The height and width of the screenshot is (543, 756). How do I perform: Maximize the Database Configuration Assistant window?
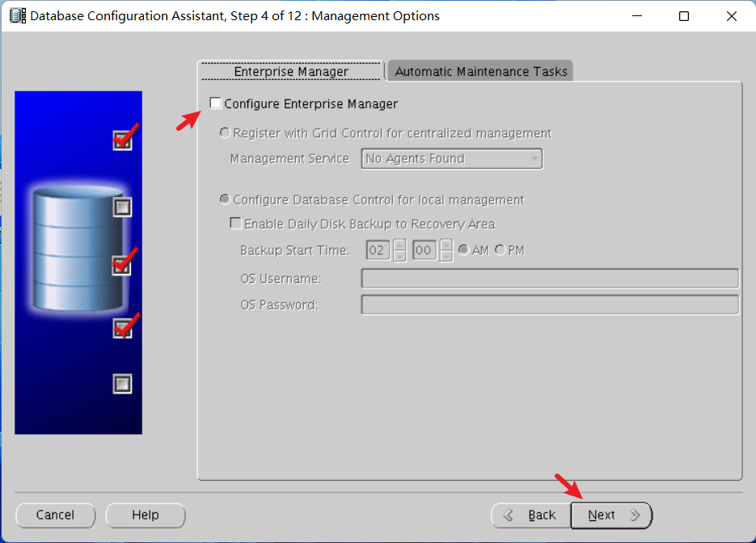tap(684, 16)
